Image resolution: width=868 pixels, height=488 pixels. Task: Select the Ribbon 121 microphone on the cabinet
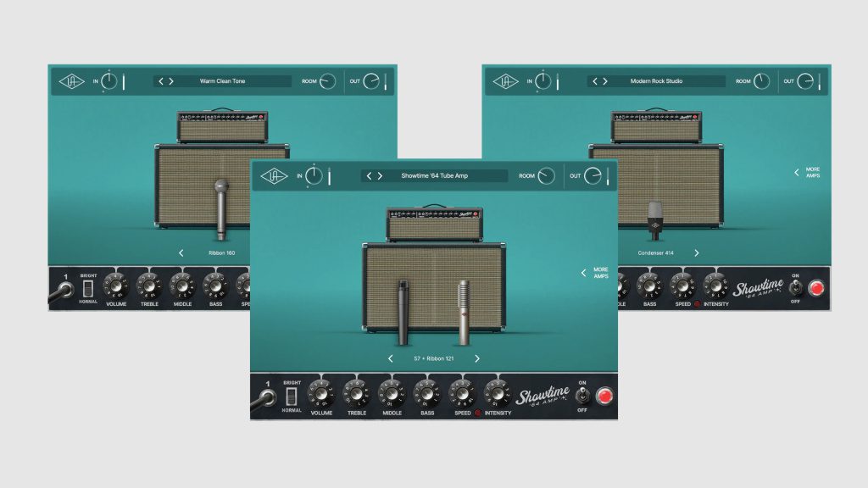pyautogui.click(x=464, y=312)
